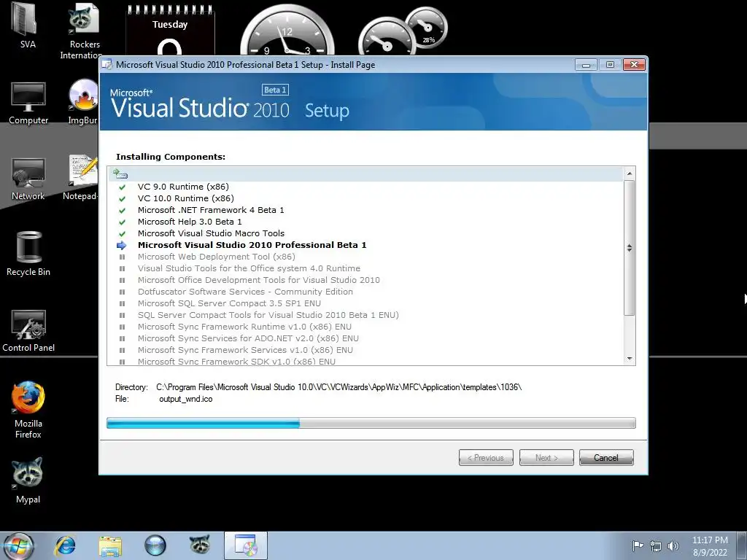Click the blue arrow beside Visual Studio 2010 Professional
The image size is (747, 560).
122,245
